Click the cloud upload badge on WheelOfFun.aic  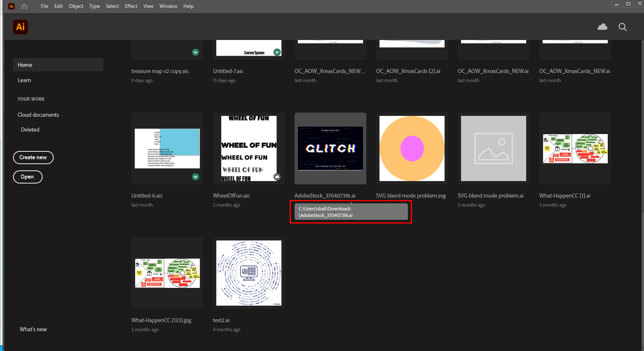tap(277, 177)
